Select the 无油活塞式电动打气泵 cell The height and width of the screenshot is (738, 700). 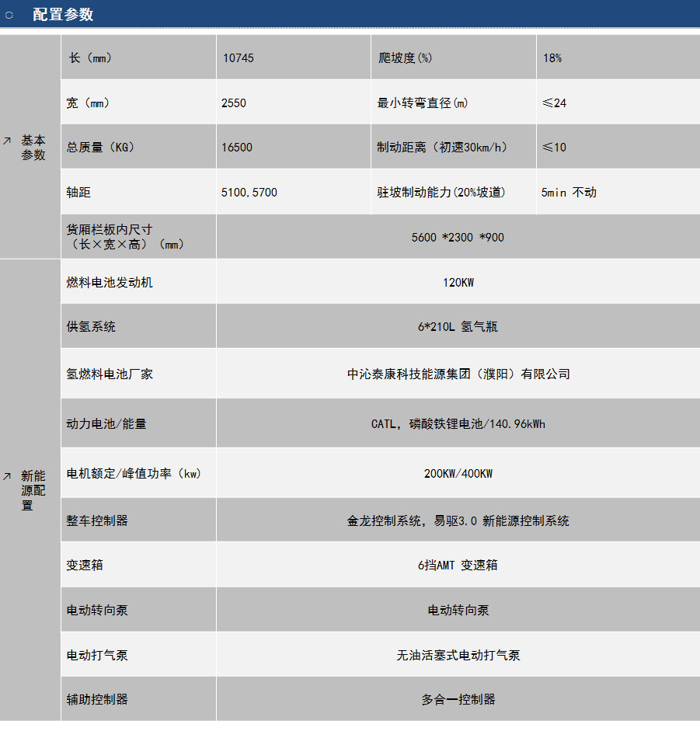pyautogui.click(x=458, y=655)
